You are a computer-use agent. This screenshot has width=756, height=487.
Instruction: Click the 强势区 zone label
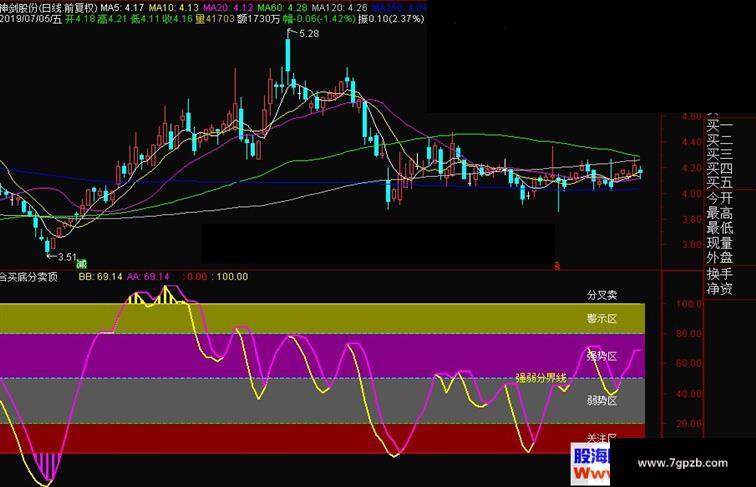(602, 356)
